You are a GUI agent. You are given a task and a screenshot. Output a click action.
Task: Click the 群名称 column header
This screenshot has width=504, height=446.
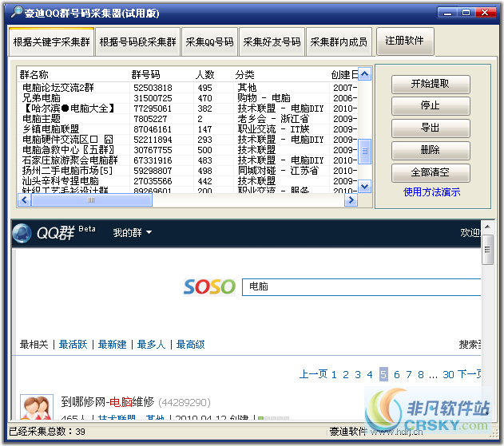pos(34,75)
